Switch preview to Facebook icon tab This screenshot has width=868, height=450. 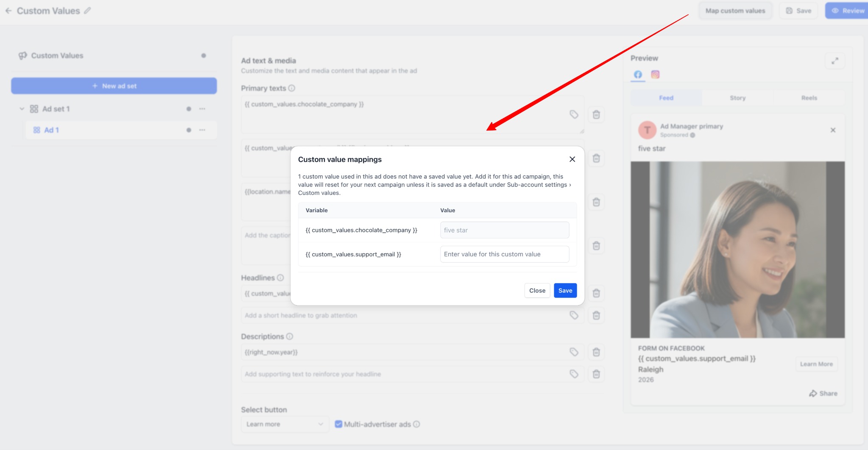tap(638, 75)
